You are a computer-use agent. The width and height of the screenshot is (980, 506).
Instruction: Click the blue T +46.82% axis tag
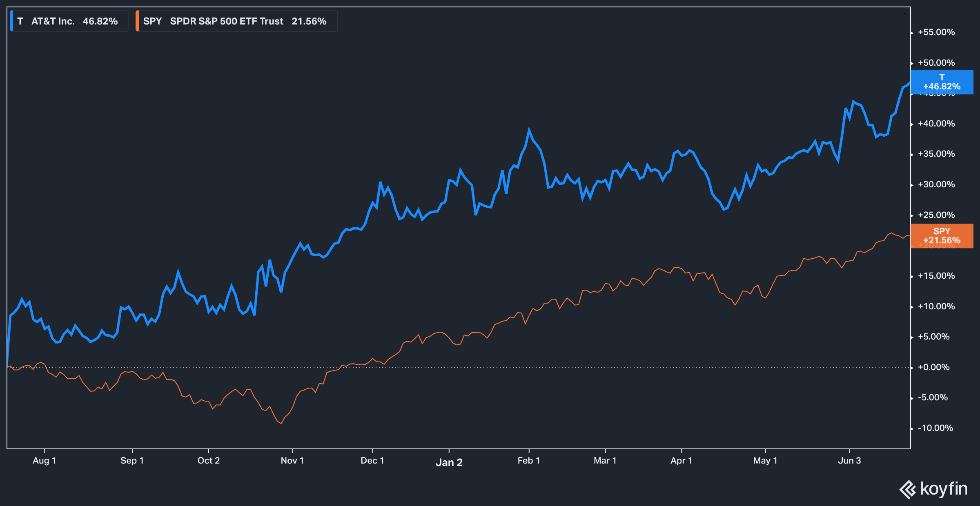(942, 82)
